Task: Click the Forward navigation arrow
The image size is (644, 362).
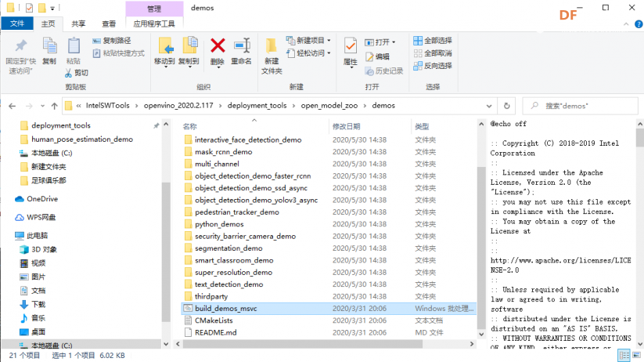Action: tap(29, 106)
